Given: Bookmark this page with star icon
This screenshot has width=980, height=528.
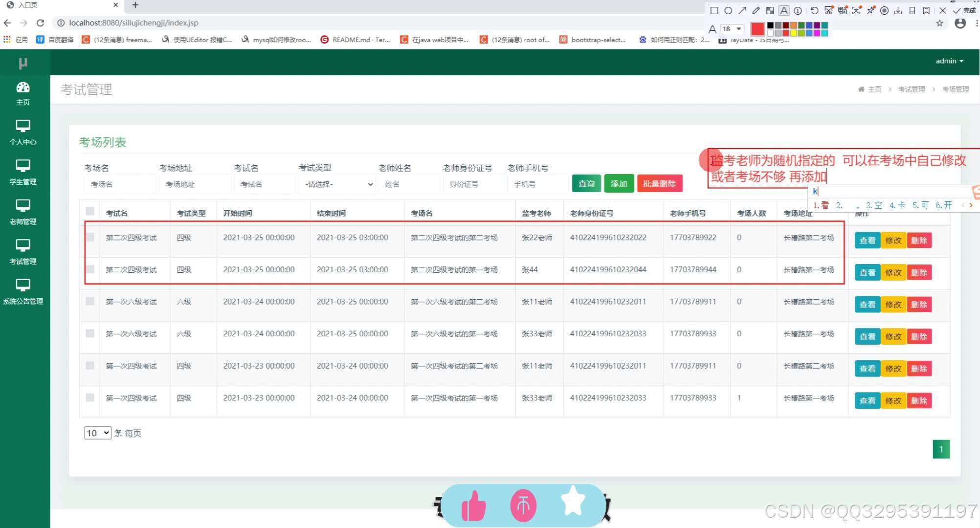Looking at the screenshot, I should pyautogui.click(x=939, y=23).
